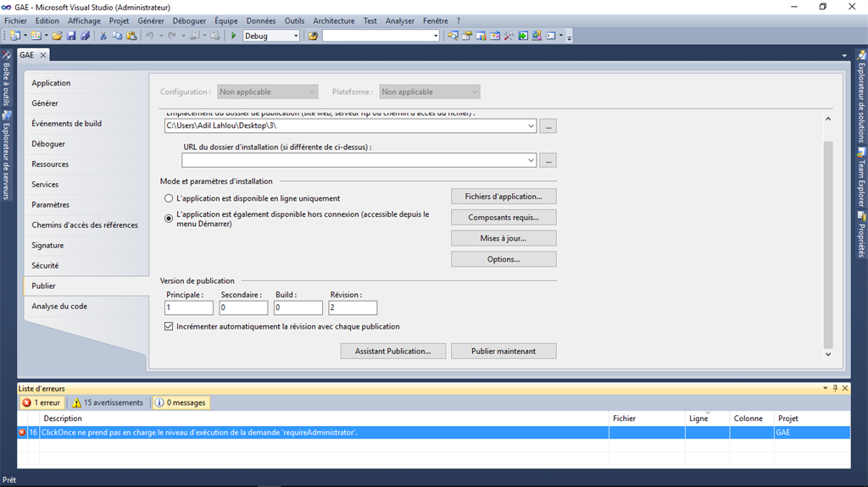
Task: Click the green arrow window icon in the toolbar
Action: point(523,36)
